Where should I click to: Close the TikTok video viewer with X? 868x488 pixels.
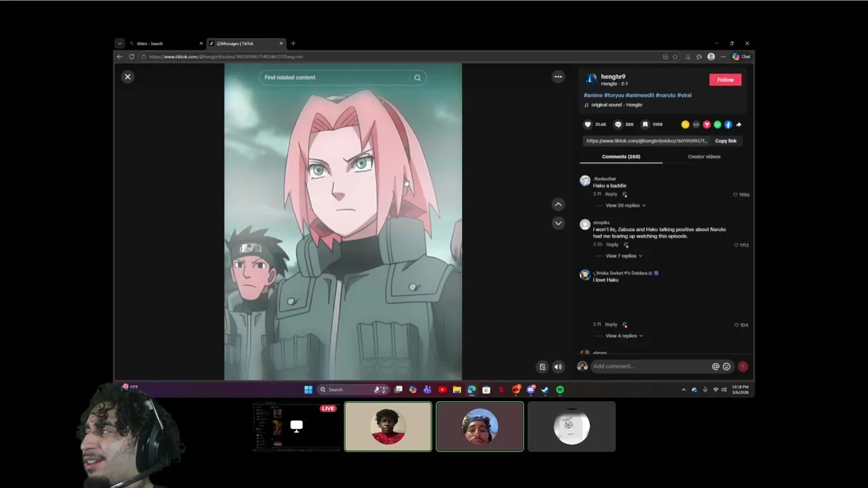[127, 77]
